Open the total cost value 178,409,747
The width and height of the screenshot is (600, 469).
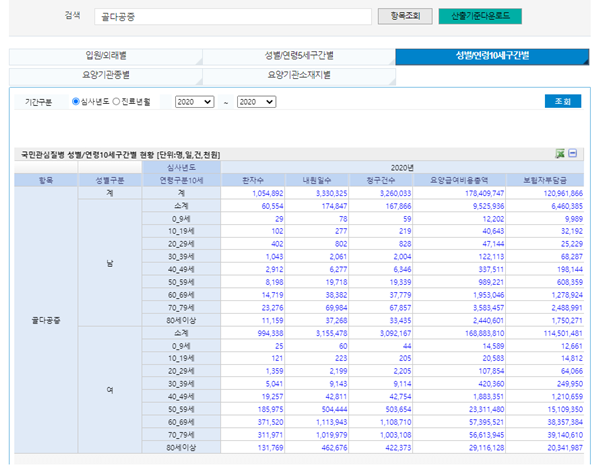pos(484,194)
